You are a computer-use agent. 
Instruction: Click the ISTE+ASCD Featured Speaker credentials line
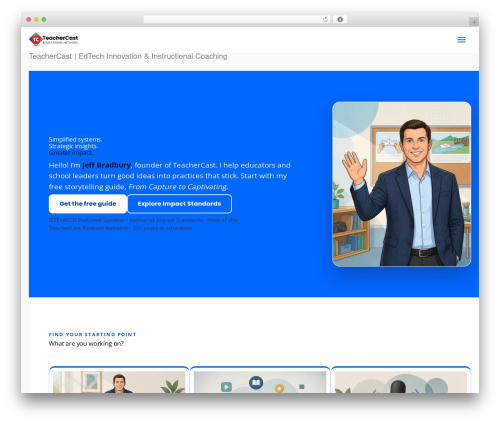pyautogui.click(x=143, y=224)
